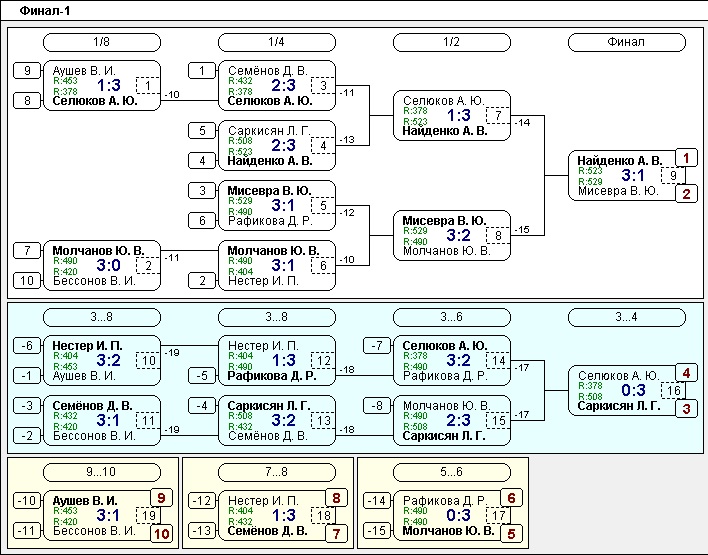
Task: Select the 5...6 round header
Action: (x=452, y=472)
